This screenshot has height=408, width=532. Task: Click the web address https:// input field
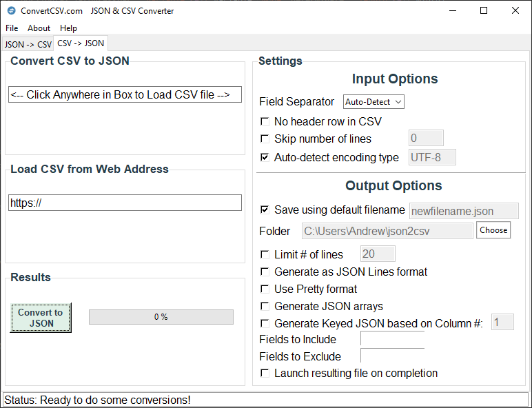pos(125,203)
